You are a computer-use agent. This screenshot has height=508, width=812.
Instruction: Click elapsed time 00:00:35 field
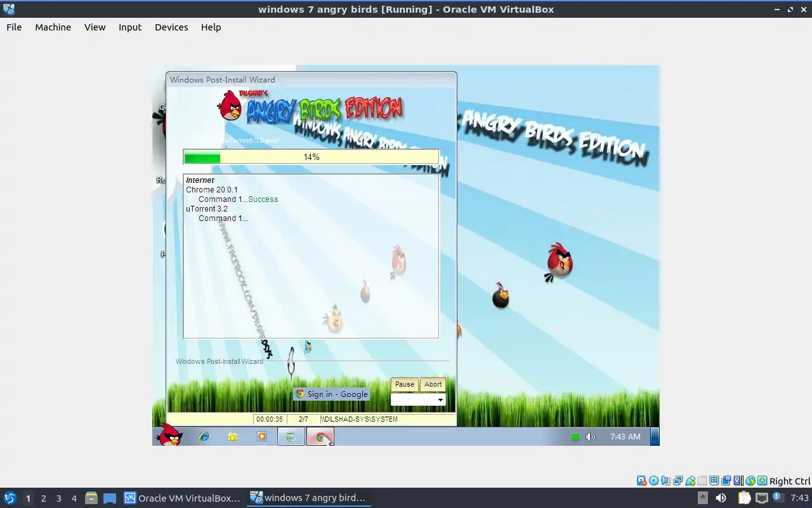coord(270,420)
